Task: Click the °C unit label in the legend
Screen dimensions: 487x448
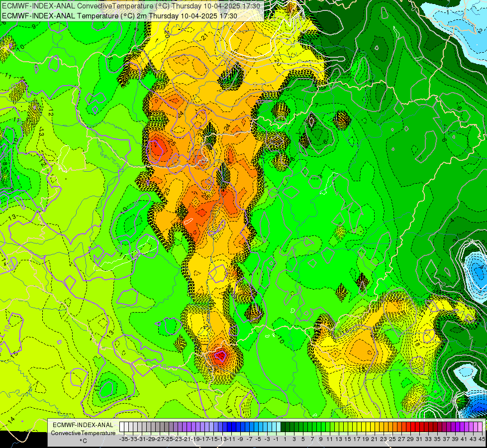Action: coord(83,441)
